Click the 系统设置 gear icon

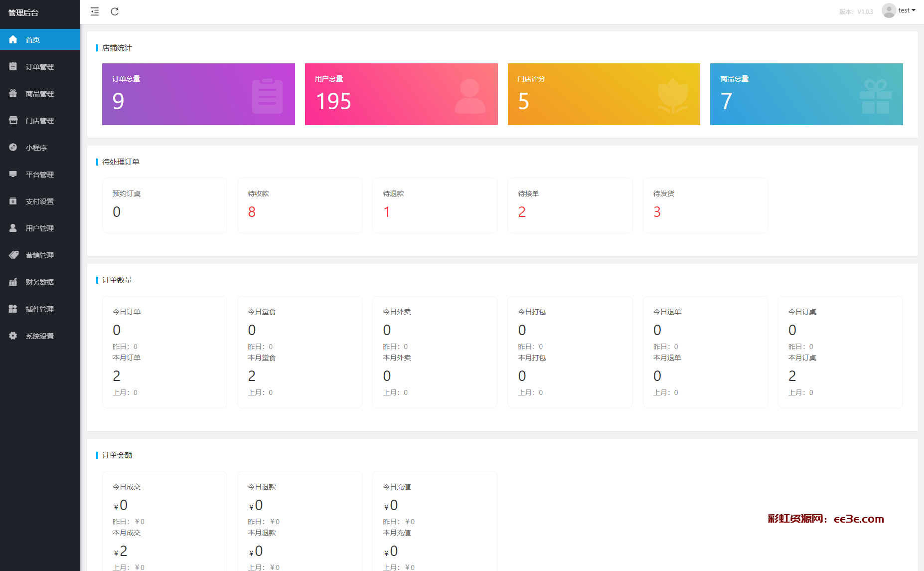(x=13, y=336)
